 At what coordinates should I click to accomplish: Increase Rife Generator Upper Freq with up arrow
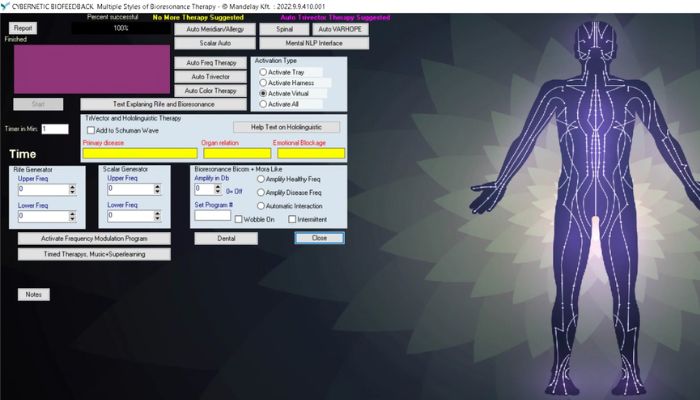(x=70, y=186)
